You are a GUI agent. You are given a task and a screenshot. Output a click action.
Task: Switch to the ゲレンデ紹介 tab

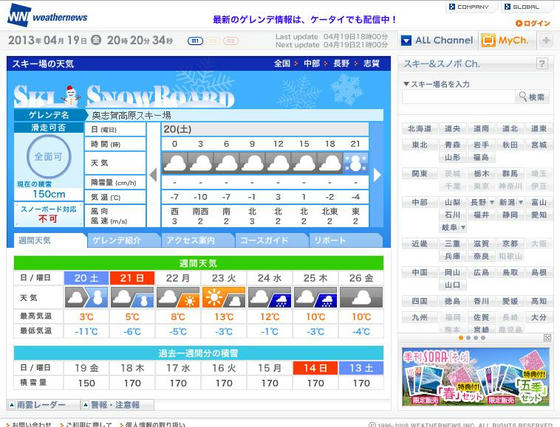click(123, 240)
